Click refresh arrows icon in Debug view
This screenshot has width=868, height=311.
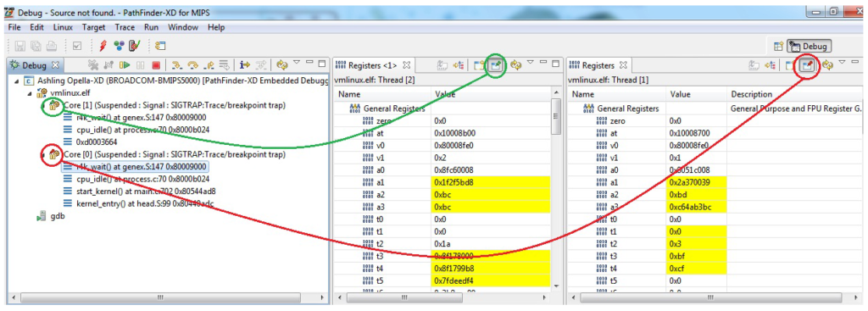(x=281, y=64)
